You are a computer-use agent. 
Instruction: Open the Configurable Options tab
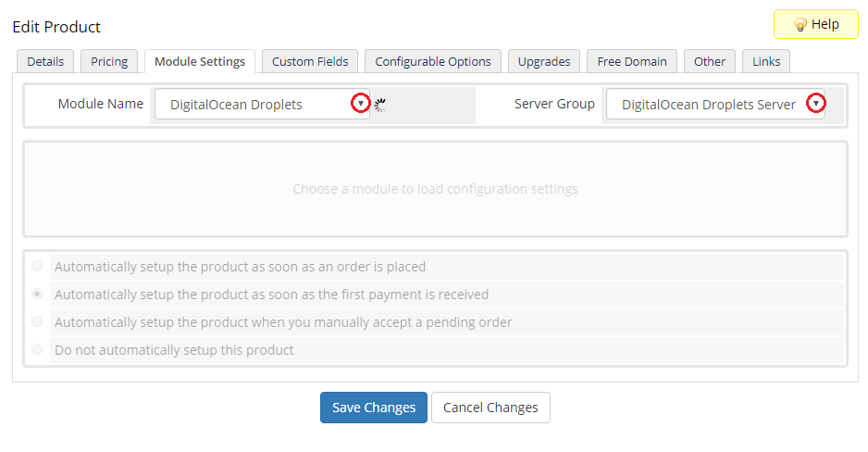tap(433, 61)
